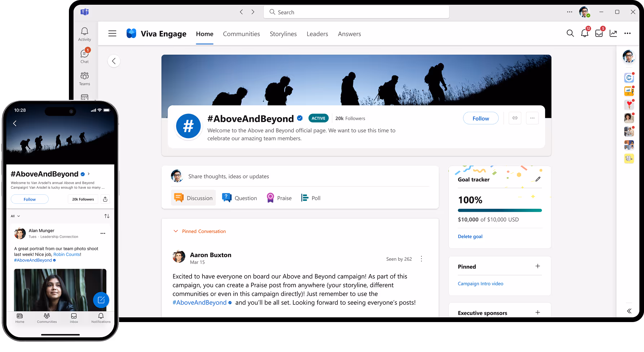Click the round back chevron button

[114, 61]
